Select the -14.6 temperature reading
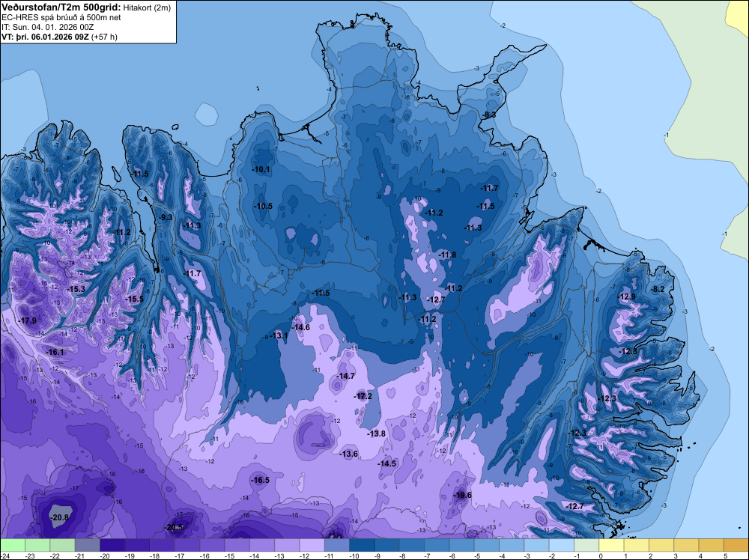749x560 pixels. coord(301,327)
